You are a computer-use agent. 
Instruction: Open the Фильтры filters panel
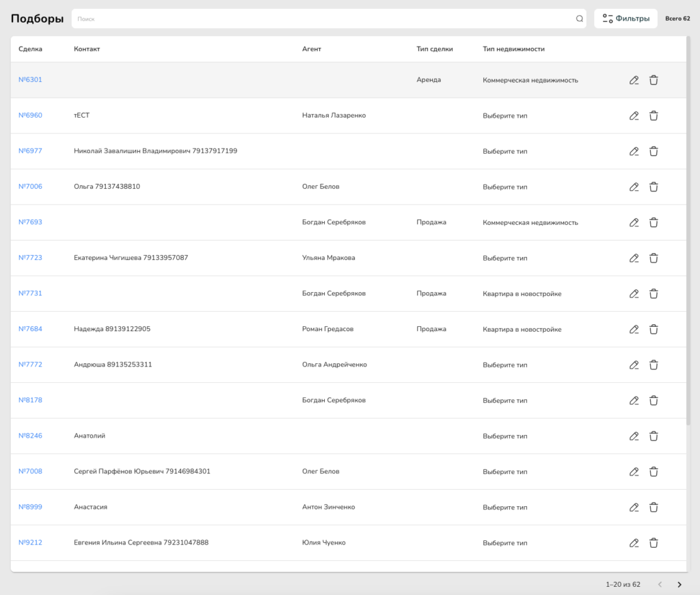coord(625,18)
